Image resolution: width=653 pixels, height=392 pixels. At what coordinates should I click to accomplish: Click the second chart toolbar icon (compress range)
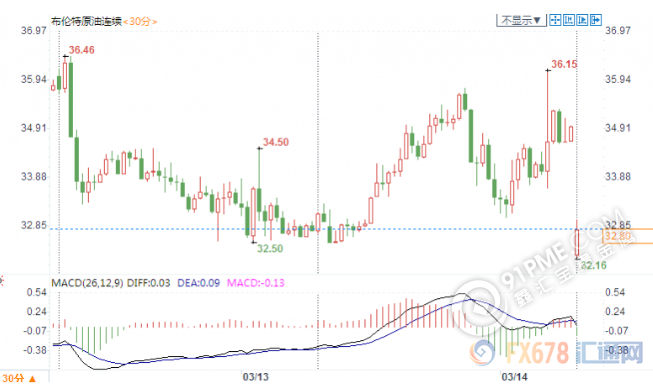(x=568, y=20)
